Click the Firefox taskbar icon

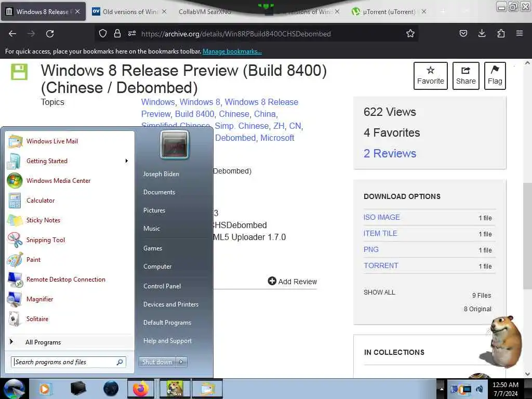pyautogui.click(x=141, y=389)
